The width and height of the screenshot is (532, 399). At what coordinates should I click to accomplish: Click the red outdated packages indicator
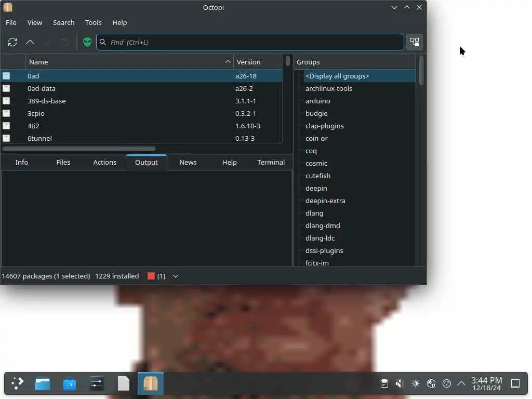click(151, 276)
